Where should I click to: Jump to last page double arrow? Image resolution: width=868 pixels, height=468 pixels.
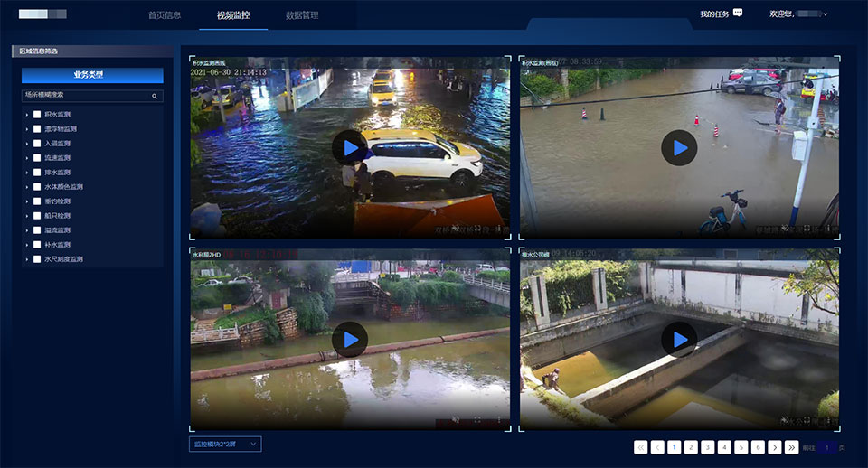click(791, 446)
